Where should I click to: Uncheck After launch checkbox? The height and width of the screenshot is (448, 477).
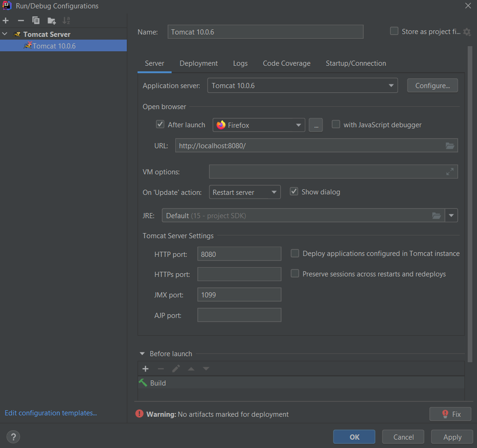pos(160,124)
